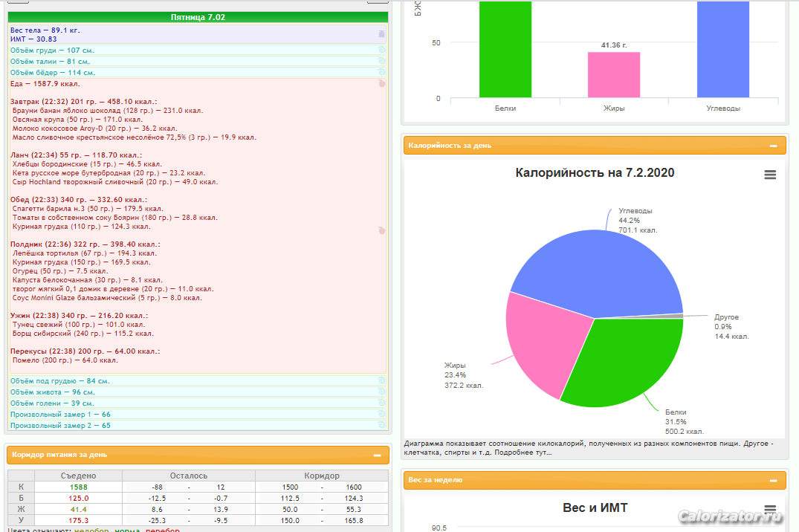799x532 pixels.
Task: Click the pink Жиры bar labeled 41.36 г.
Action: [614, 74]
